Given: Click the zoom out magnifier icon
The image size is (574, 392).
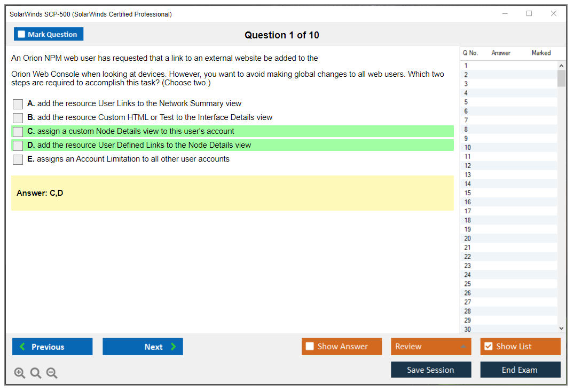Looking at the screenshot, I should click(x=52, y=373).
